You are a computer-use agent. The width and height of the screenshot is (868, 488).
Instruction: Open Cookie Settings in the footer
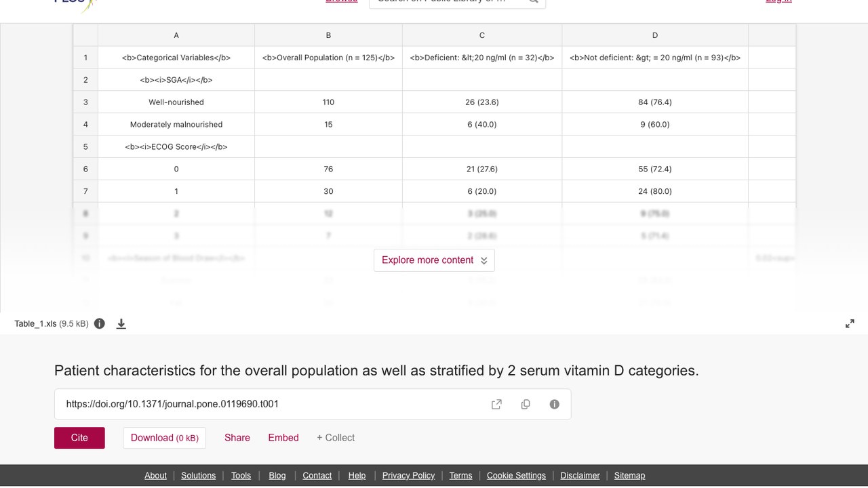pos(516,476)
